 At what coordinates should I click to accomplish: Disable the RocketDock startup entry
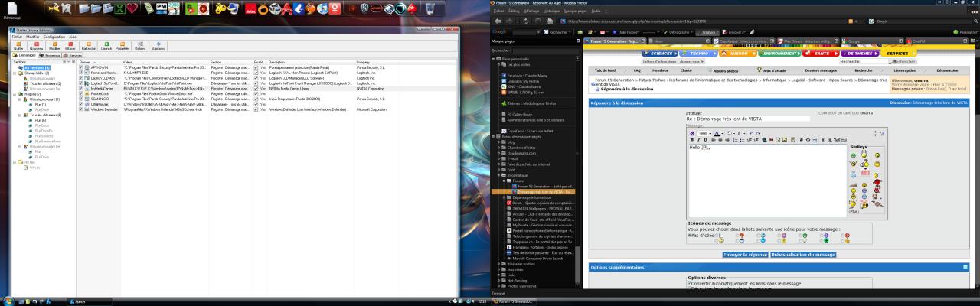tap(80, 93)
